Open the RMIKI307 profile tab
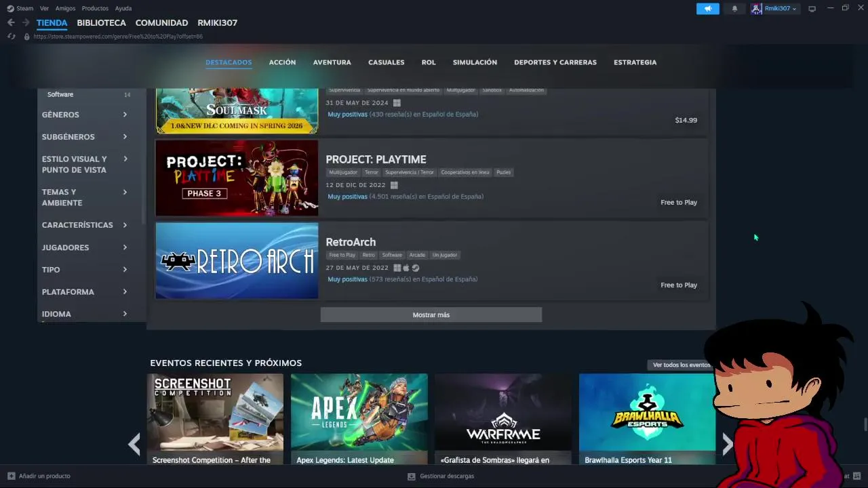This screenshot has width=868, height=488. (x=218, y=22)
